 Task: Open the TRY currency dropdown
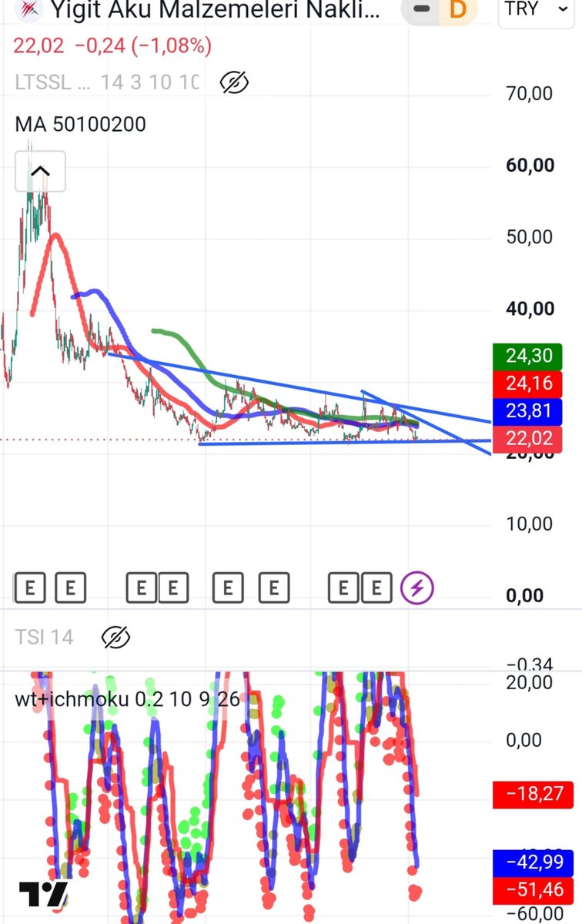click(x=536, y=10)
